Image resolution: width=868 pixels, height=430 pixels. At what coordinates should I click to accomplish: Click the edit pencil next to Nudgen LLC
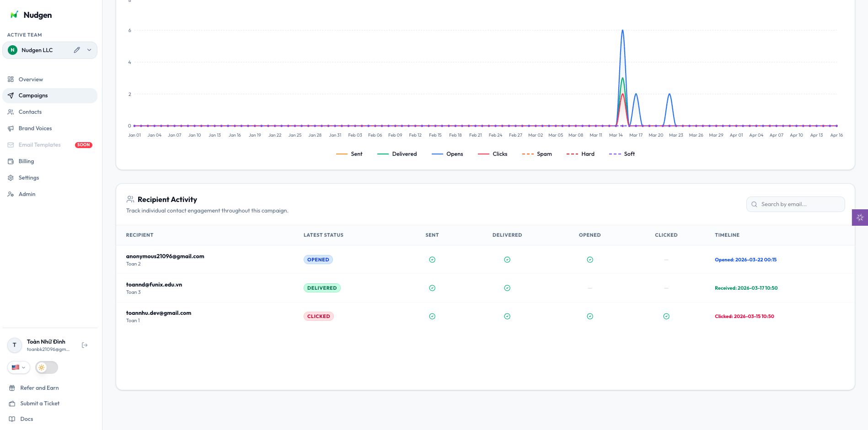tap(76, 50)
